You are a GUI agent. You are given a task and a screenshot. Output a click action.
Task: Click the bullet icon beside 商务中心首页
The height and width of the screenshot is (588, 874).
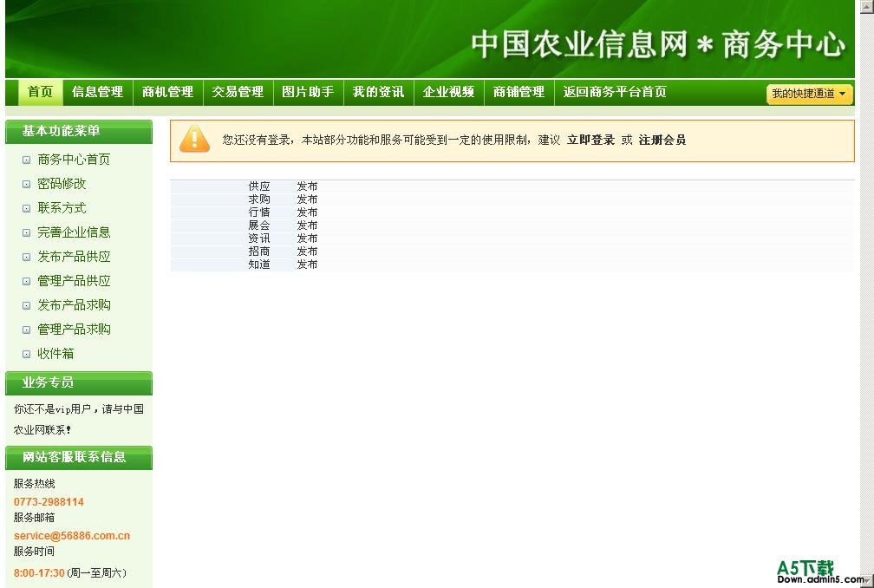tap(26, 160)
